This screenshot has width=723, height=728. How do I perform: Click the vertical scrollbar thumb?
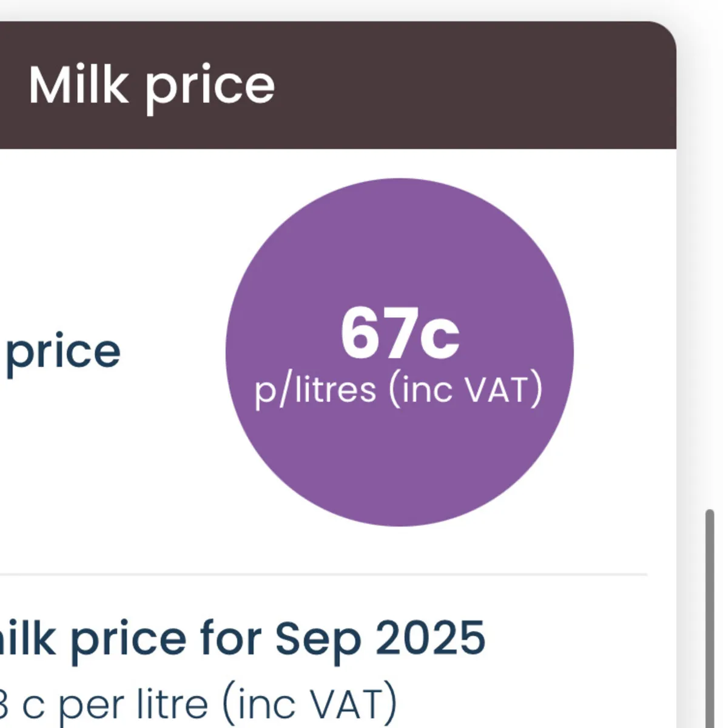(709, 619)
